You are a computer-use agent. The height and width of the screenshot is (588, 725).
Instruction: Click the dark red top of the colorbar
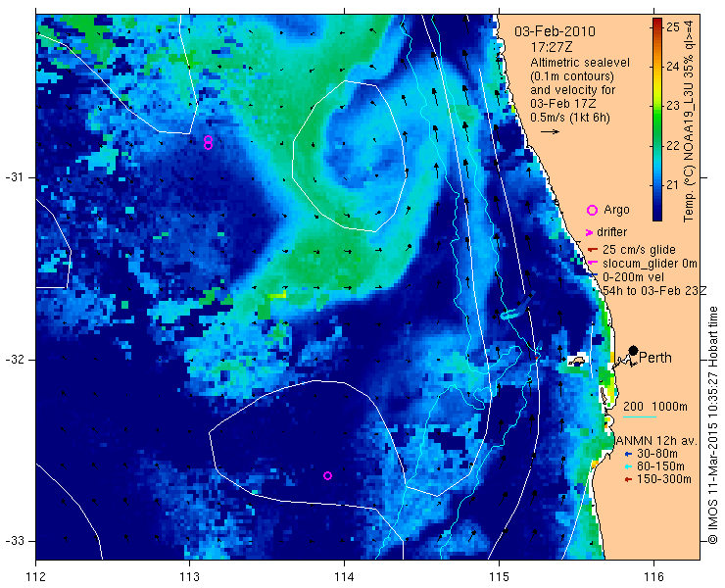(x=657, y=22)
